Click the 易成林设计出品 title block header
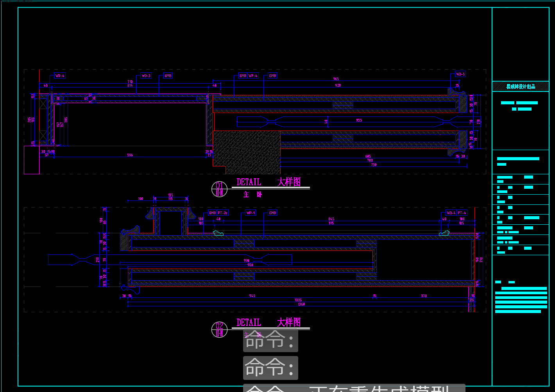 pos(521,87)
